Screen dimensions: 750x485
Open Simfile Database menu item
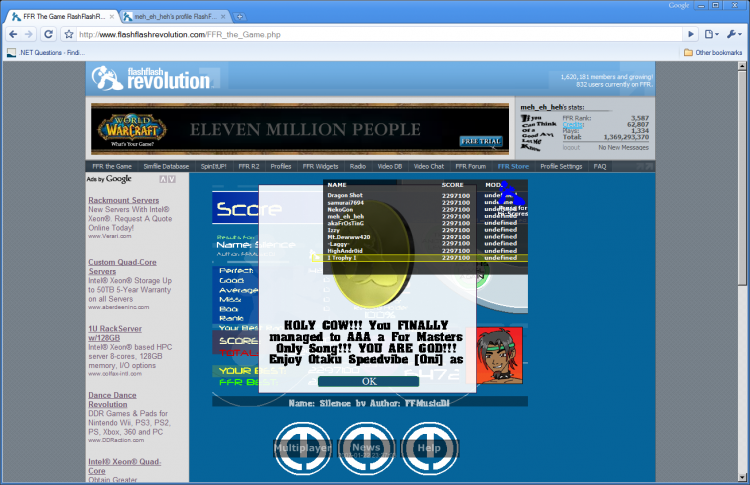(166, 166)
